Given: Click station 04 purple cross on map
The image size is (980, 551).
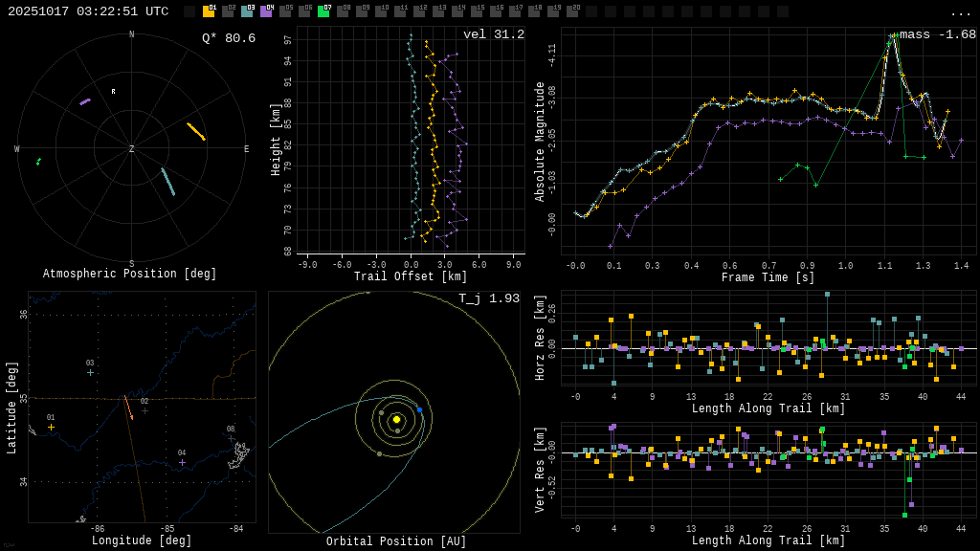Looking at the screenshot, I should (182, 462).
